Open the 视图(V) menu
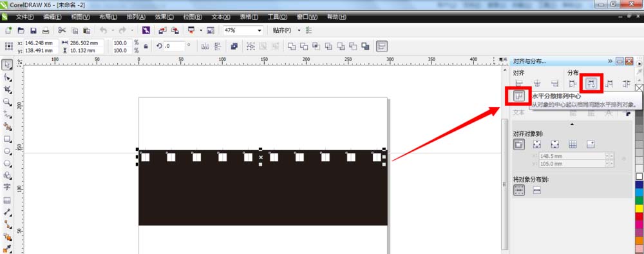This screenshot has width=644, height=254. coord(80,17)
